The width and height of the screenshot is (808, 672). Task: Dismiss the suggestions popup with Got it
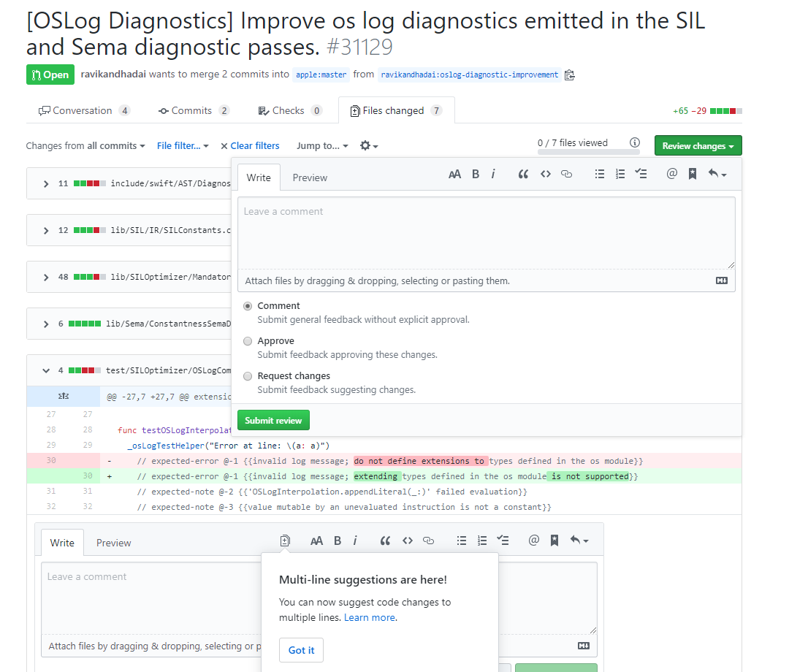pos(301,650)
